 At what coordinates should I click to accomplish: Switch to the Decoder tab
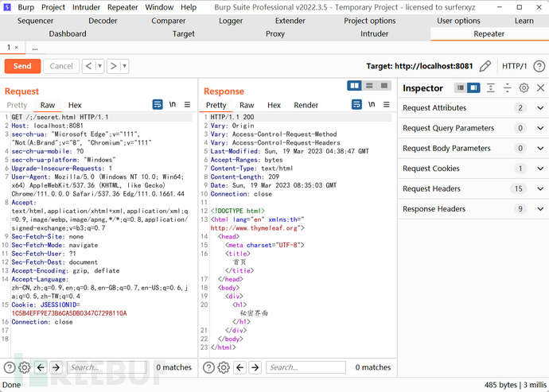[x=103, y=21]
